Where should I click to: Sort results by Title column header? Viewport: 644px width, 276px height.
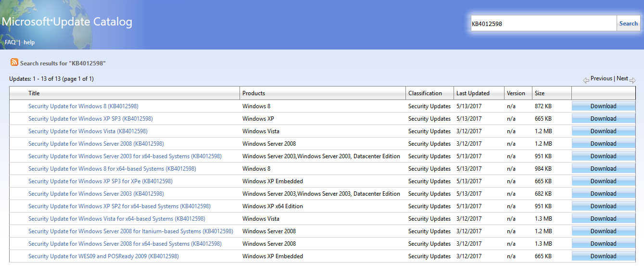[34, 93]
